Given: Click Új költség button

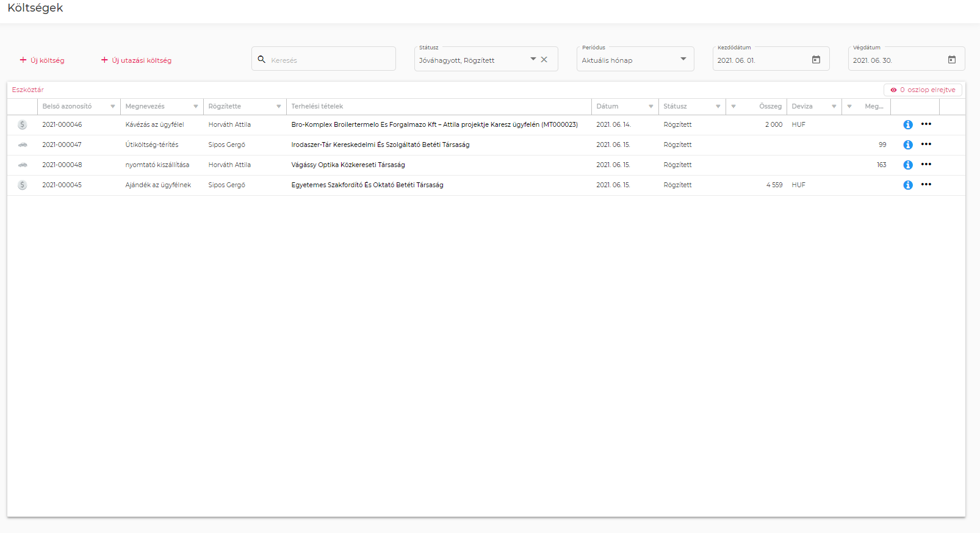Looking at the screenshot, I should click(42, 60).
